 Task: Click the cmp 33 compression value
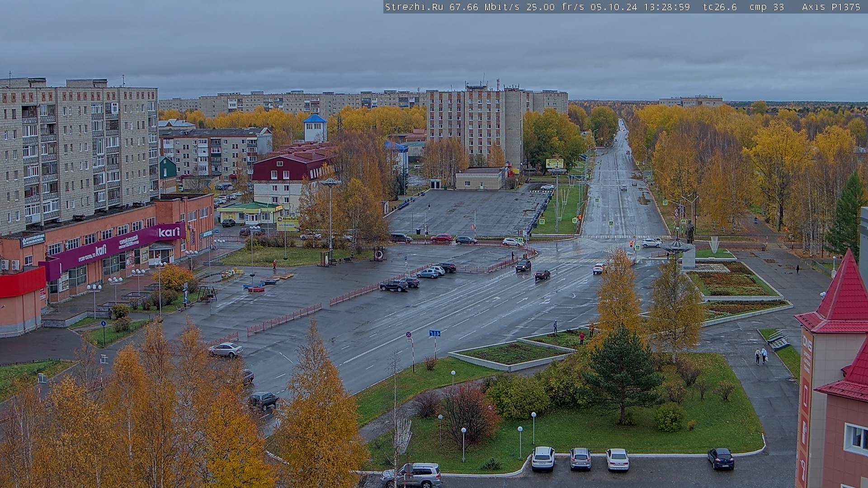point(766,7)
